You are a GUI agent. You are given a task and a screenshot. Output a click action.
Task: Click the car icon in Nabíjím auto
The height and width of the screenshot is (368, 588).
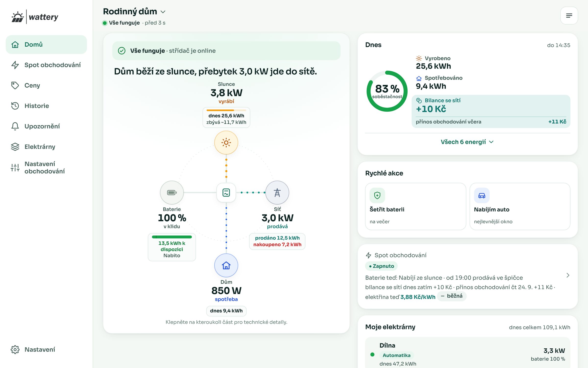pos(482,195)
